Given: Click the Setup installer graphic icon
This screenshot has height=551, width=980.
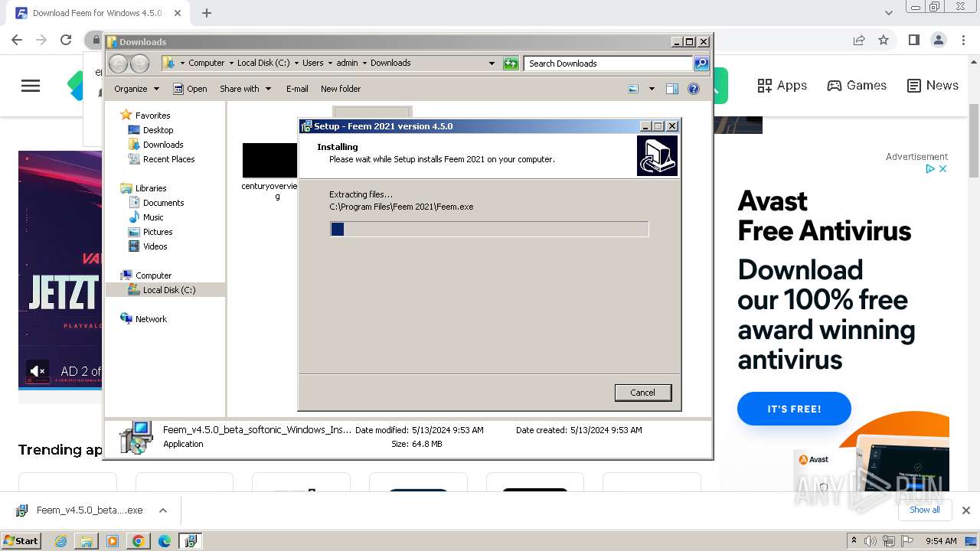Looking at the screenshot, I should pos(657,155).
